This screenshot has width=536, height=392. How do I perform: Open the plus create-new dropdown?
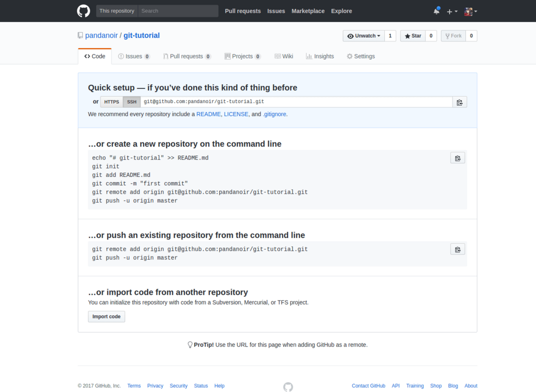(452, 12)
